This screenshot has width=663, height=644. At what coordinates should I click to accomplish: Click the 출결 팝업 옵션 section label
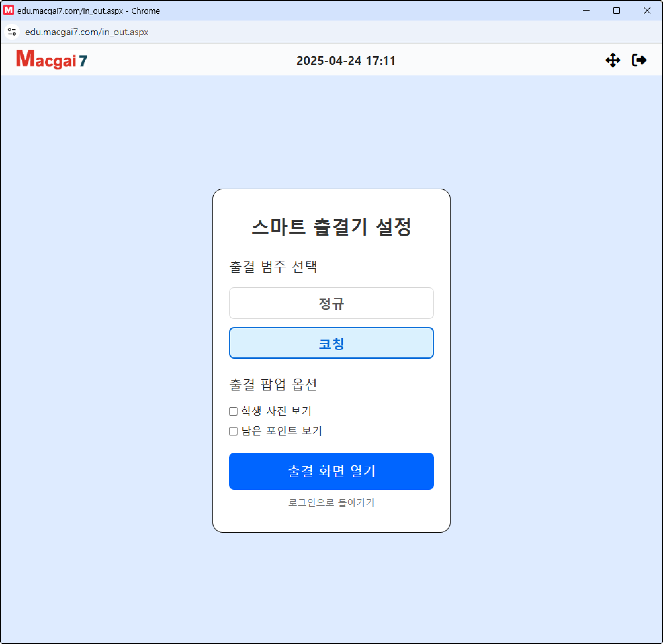[273, 384]
